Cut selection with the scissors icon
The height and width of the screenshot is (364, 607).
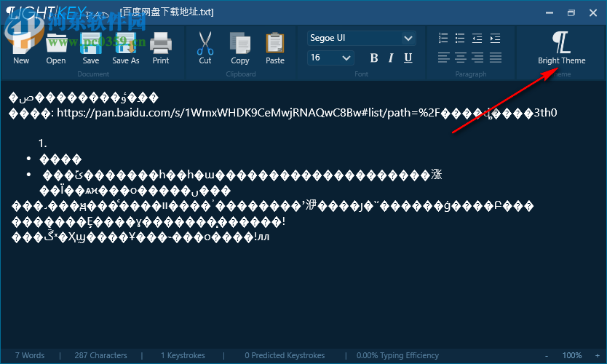(205, 48)
